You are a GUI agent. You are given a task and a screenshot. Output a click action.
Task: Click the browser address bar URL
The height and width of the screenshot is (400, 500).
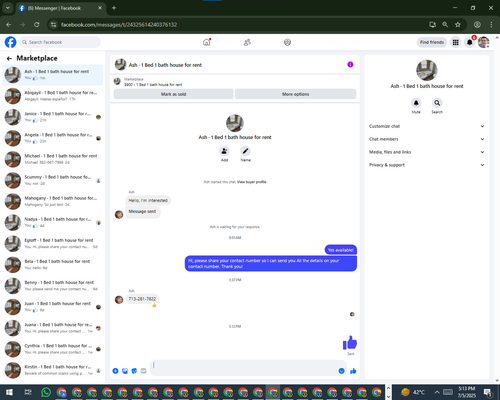click(119, 25)
